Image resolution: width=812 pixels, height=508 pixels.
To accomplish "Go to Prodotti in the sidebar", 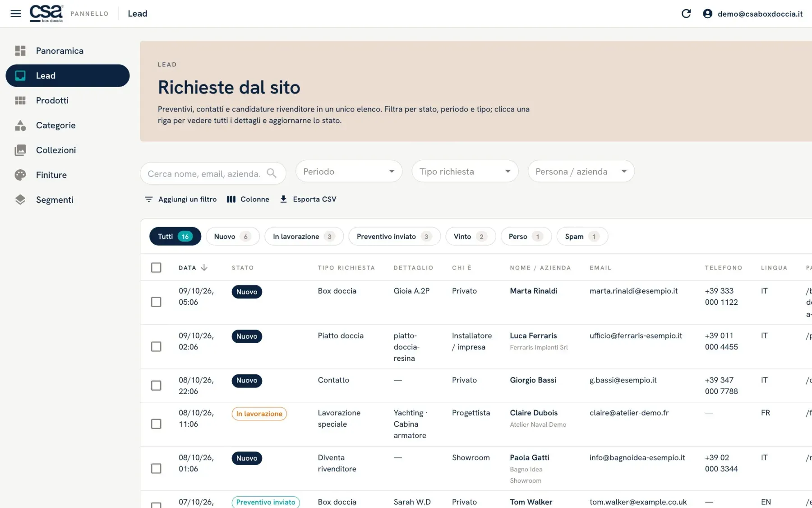I will [x=68, y=100].
